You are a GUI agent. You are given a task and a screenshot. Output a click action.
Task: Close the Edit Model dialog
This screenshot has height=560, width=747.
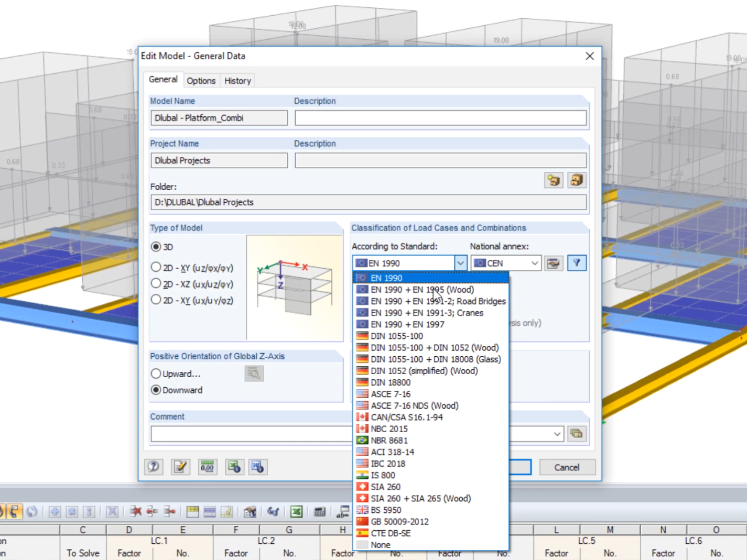tap(590, 56)
